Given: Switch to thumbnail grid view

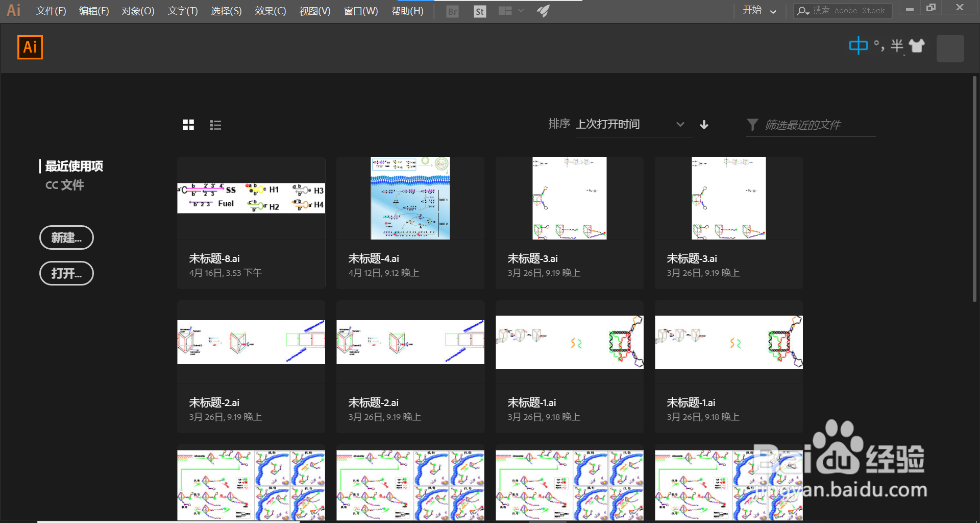Looking at the screenshot, I should pyautogui.click(x=189, y=125).
